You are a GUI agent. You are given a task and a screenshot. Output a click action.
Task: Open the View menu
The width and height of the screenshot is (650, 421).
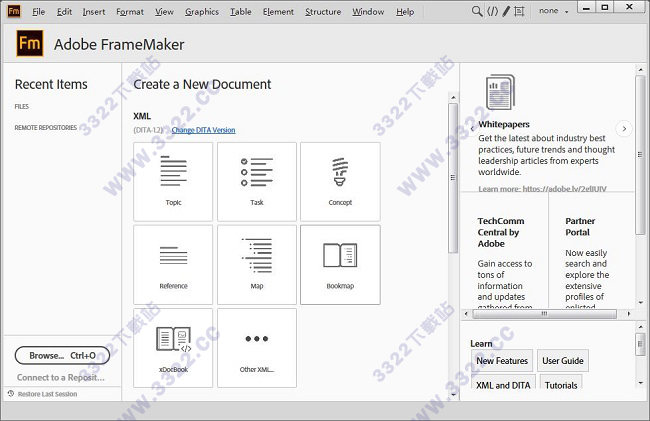coord(164,12)
